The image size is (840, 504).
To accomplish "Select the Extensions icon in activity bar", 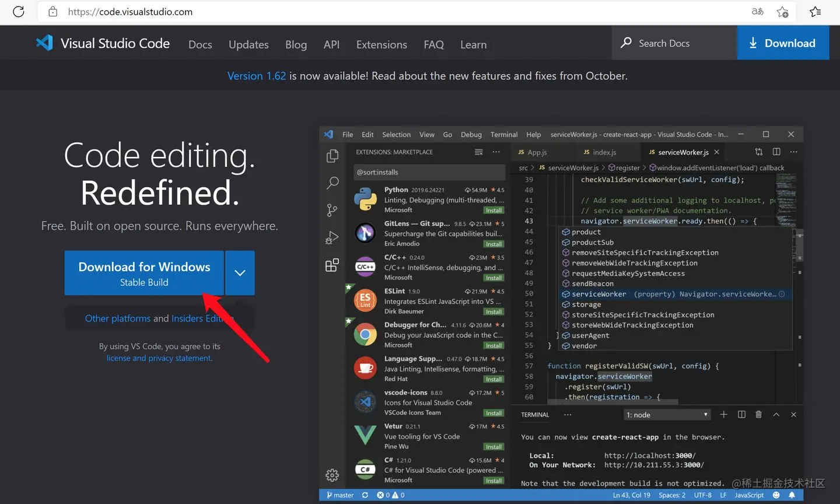I will point(332,265).
